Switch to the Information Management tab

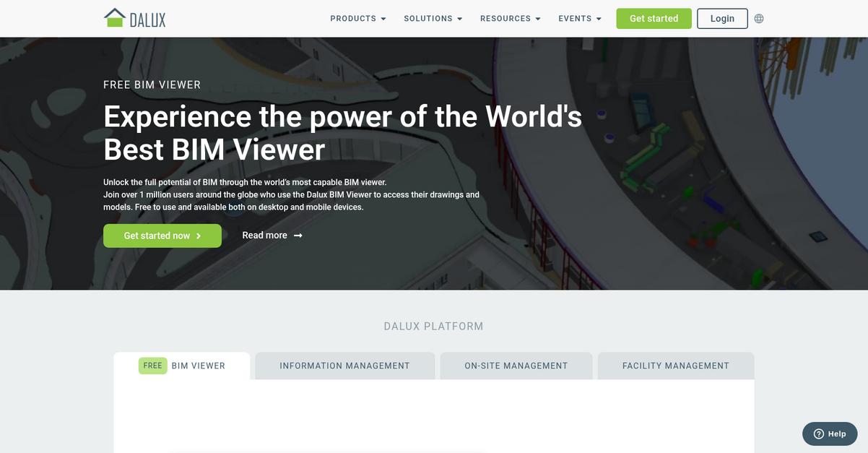pos(345,366)
